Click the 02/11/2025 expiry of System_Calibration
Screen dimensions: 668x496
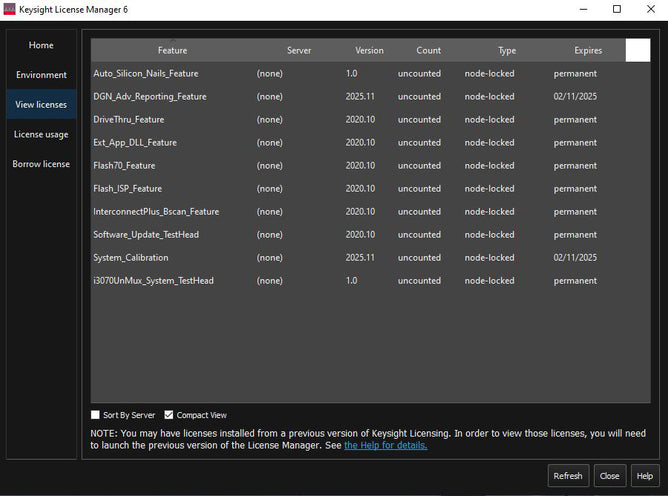(575, 258)
